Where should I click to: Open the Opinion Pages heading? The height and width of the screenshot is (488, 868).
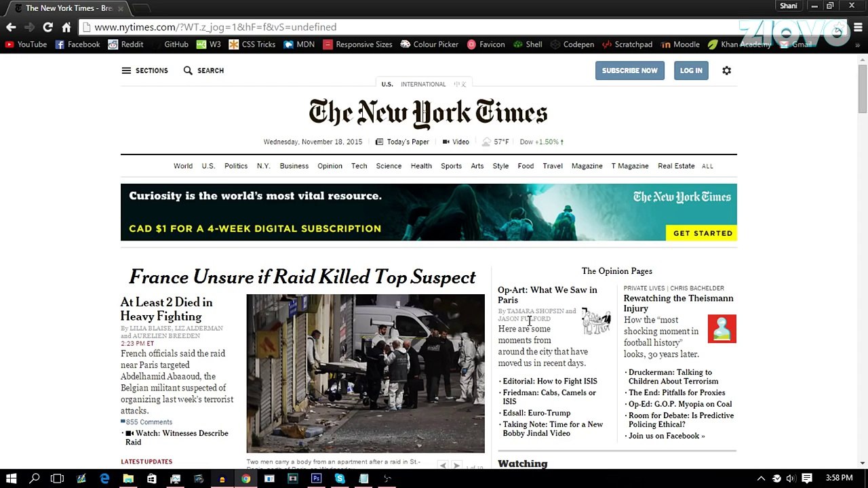pyautogui.click(x=616, y=271)
